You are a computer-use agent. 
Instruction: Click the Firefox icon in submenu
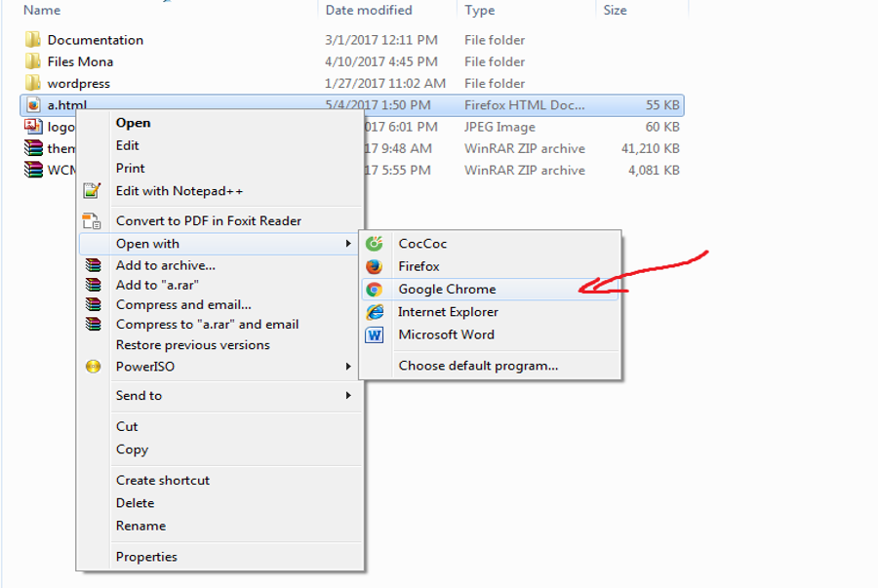374,266
